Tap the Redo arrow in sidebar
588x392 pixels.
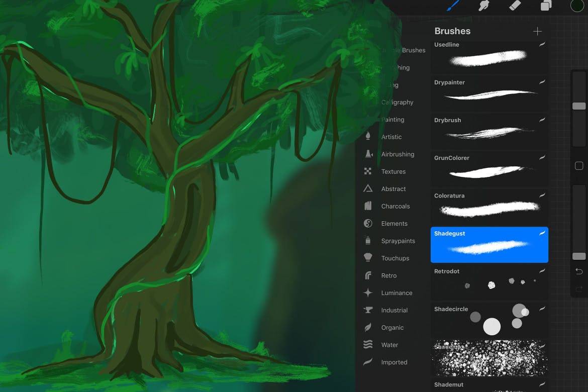coord(579,289)
